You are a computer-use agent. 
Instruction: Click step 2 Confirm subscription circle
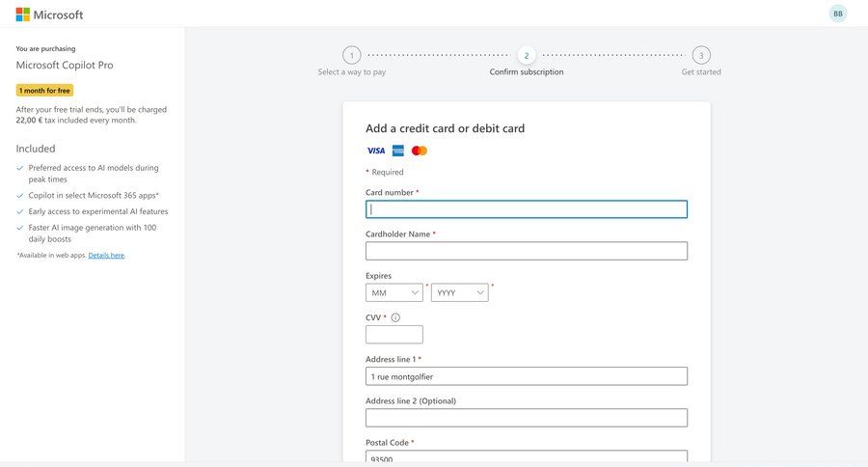click(526, 55)
